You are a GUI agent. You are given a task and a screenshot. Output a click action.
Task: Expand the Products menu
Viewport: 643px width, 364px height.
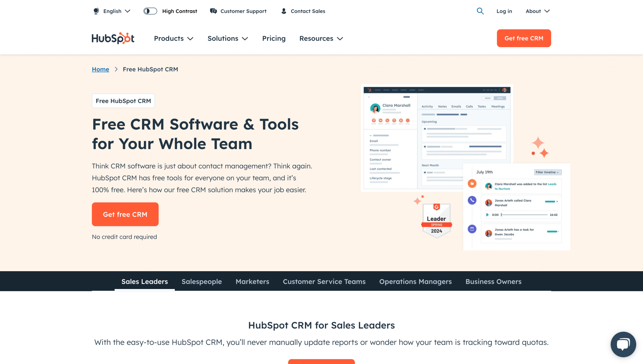click(x=174, y=38)
